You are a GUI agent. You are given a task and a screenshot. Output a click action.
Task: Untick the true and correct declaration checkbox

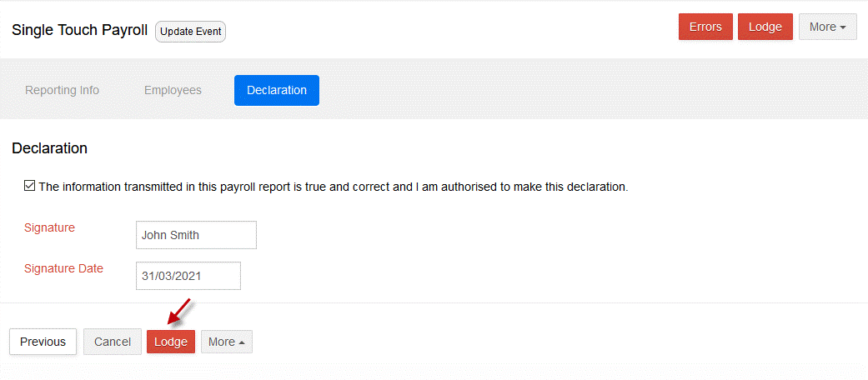[x=29, y=187]
